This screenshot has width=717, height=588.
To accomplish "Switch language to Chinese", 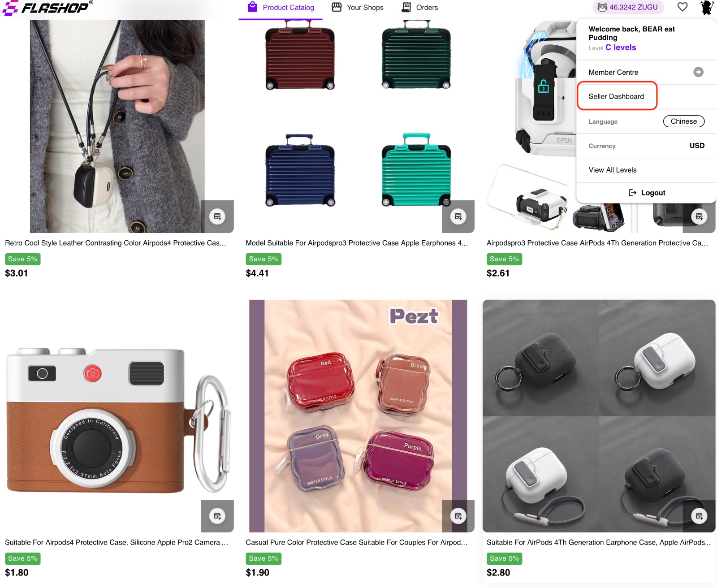I will 683,121.
